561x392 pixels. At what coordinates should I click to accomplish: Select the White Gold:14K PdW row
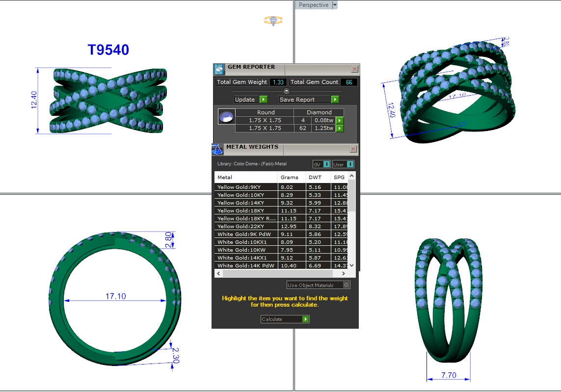pos(281,265)
